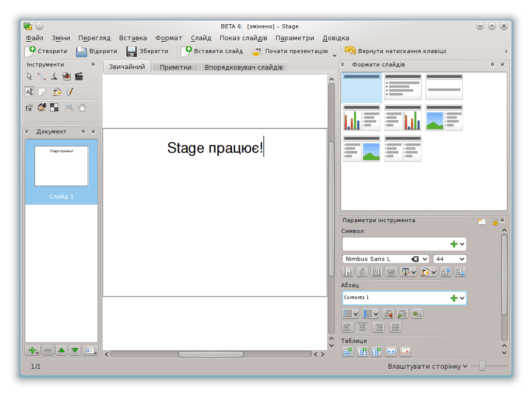Click the Вставити слайд button
532x396 pixels.
coord(212,51)
